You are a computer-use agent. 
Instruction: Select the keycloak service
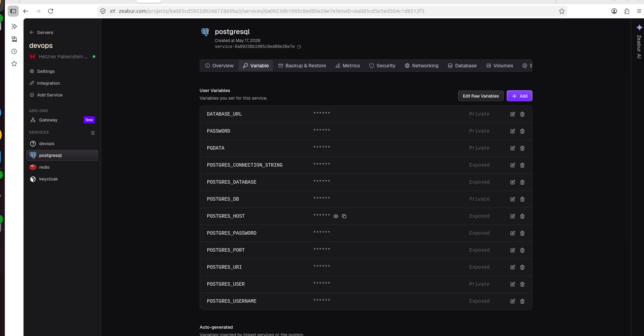pyautogui.click(x=62, y=179)
